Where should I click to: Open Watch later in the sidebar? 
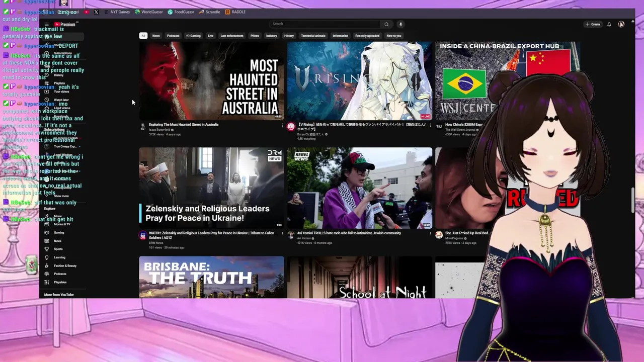pyautogui.click(x=60, y=100)
